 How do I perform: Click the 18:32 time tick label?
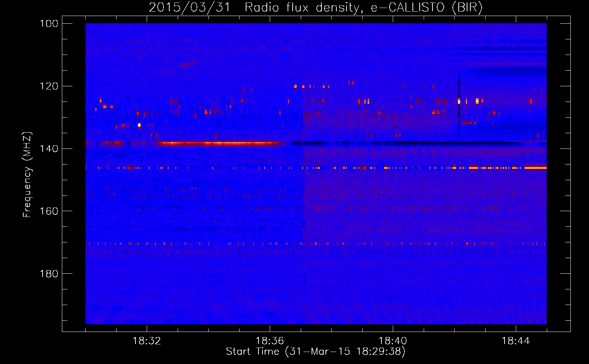point(147,341)
